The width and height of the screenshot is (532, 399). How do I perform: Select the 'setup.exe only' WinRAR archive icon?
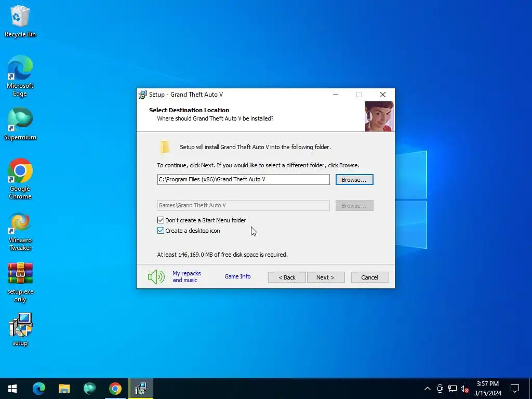[x=20, y=282]
